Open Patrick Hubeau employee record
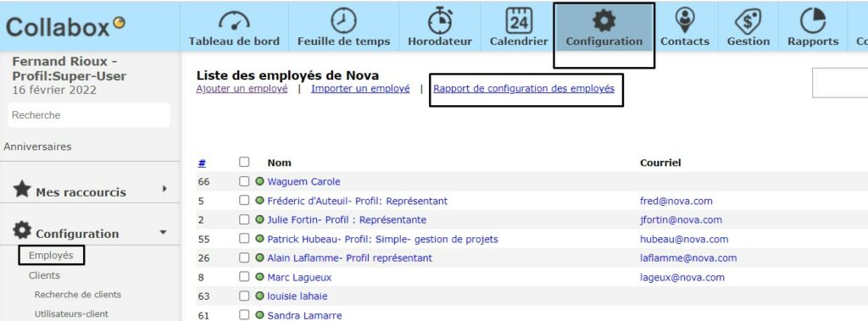The height and width of the screenshot is (321, 868). [382, 239]
